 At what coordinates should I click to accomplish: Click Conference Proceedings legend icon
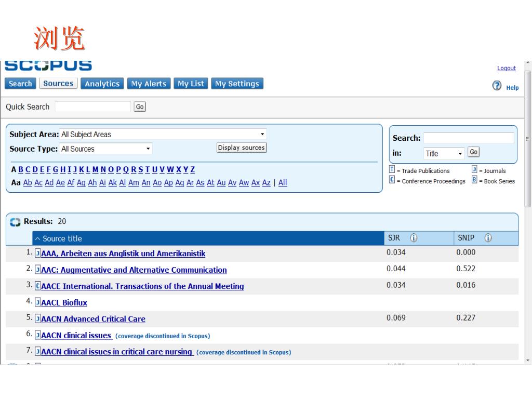(x=392, y=179)
